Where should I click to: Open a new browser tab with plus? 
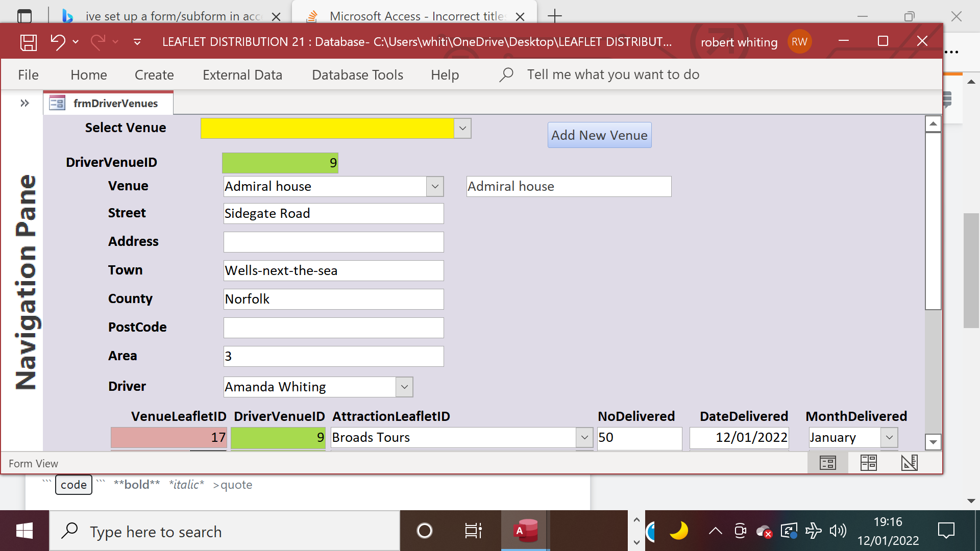554,16
